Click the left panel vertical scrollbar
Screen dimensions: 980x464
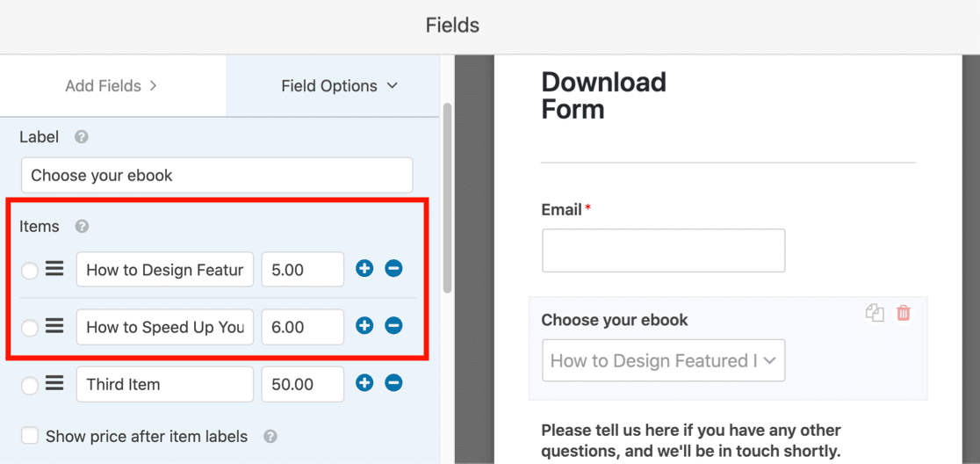[447, 198]
